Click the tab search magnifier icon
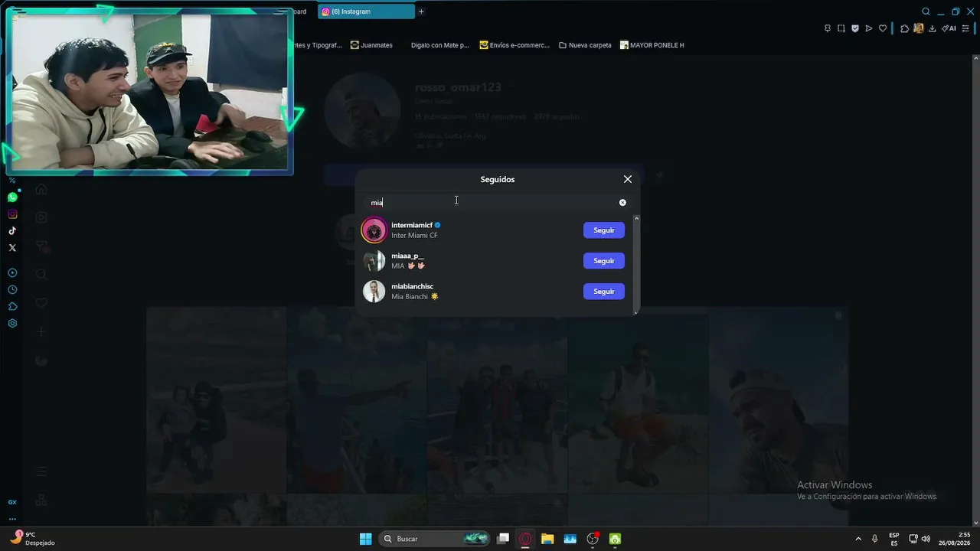980x551 pixels. [926, 11]
